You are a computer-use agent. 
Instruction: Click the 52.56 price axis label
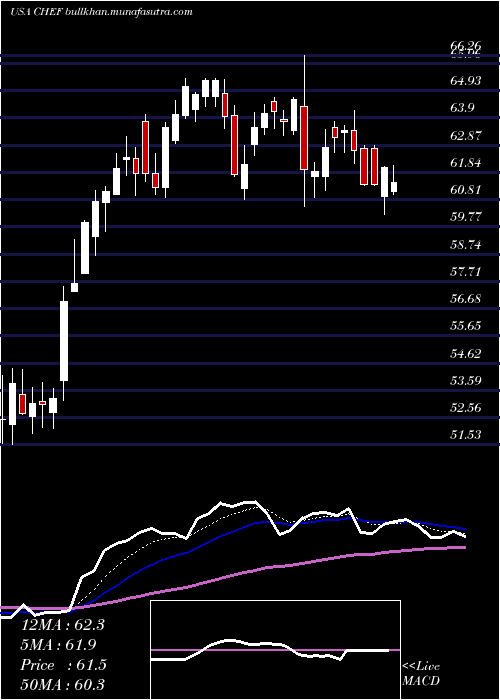(x=466, y=408)
